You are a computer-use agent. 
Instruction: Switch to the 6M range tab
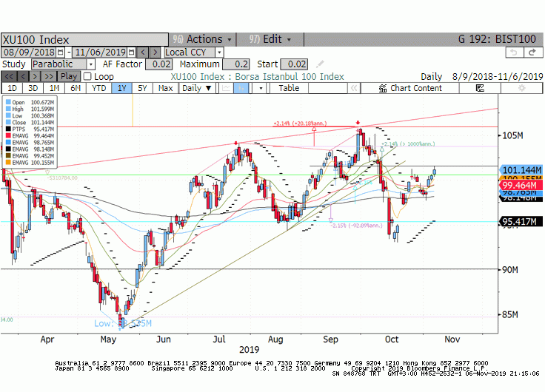coord(76,88)
